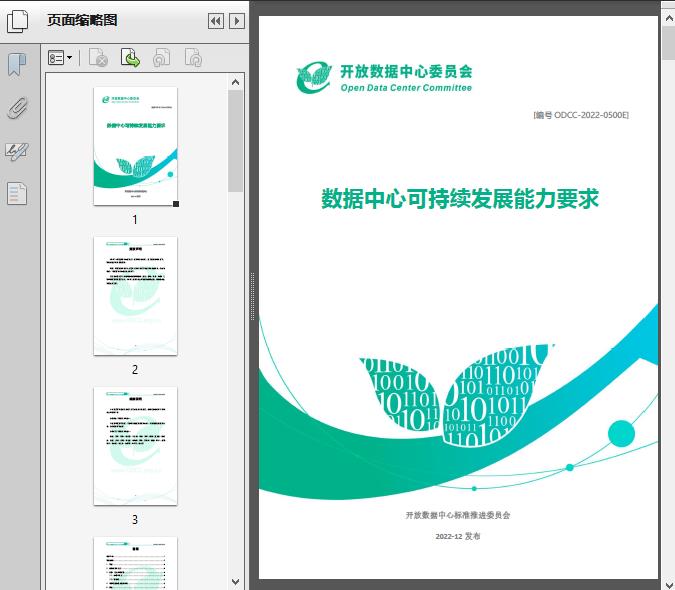Click the document view scrollbar thumb
Screen dimensions: 675x590
coord(669,43)
